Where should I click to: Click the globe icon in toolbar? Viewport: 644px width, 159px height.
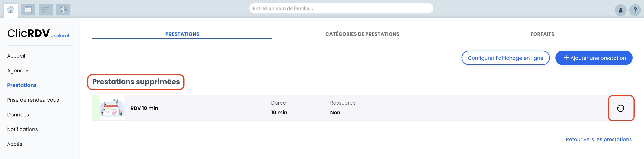[63, 10]
